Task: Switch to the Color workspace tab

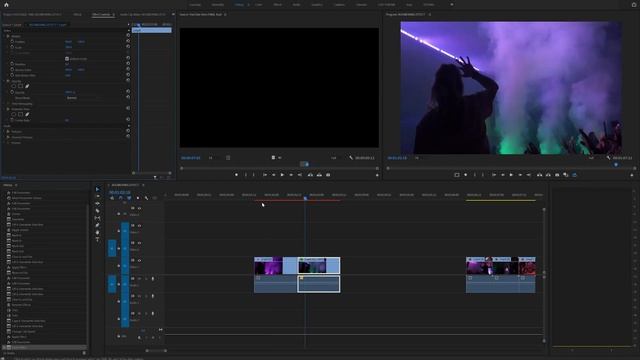Action: pos(259,4)
